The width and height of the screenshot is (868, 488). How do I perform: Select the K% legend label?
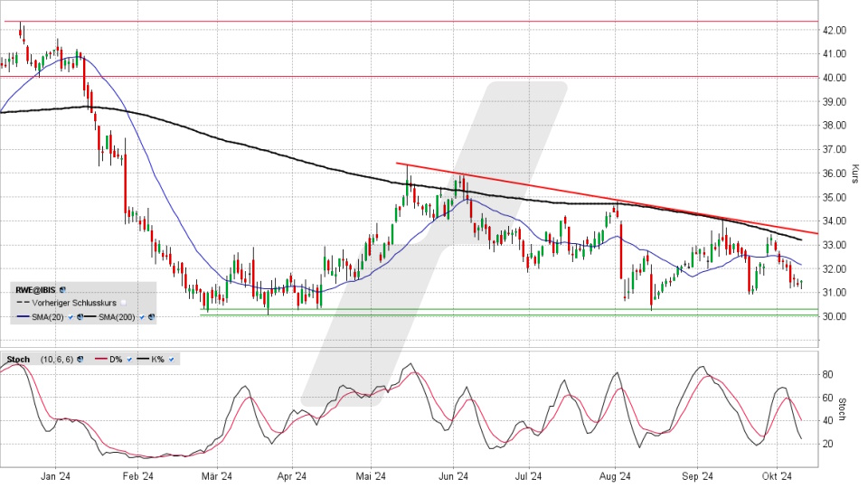157,359
